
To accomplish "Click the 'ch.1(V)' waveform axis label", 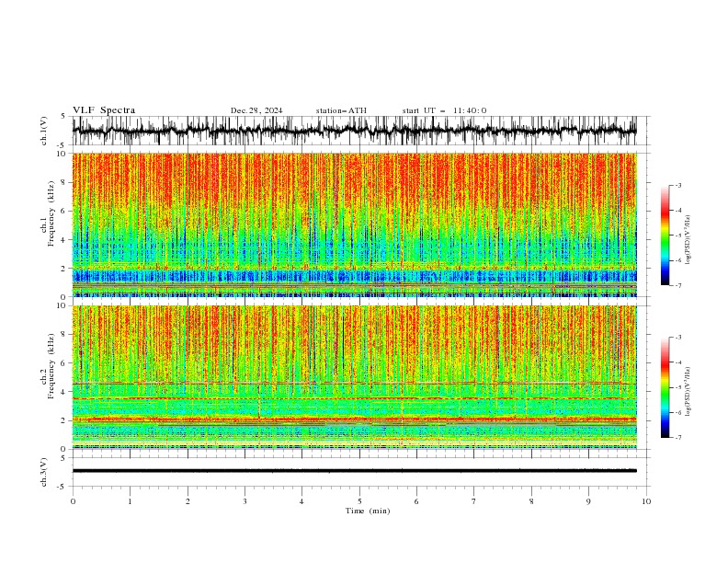I will pos(44,131).
